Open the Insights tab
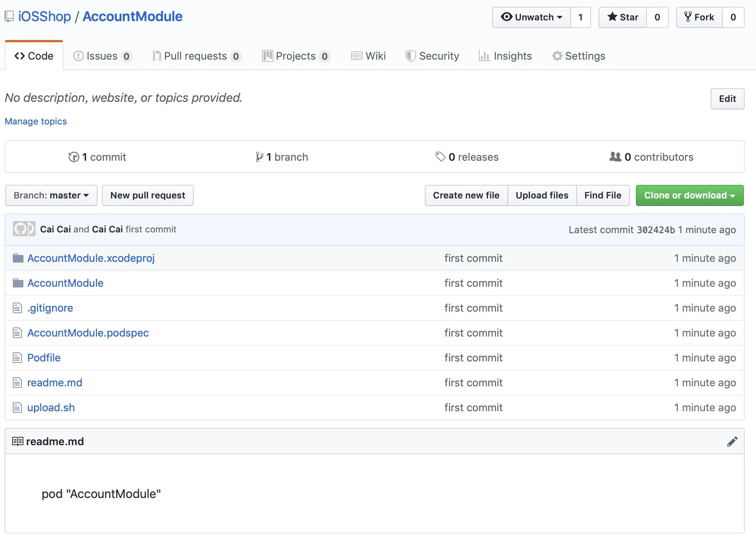 coord(505,56)
